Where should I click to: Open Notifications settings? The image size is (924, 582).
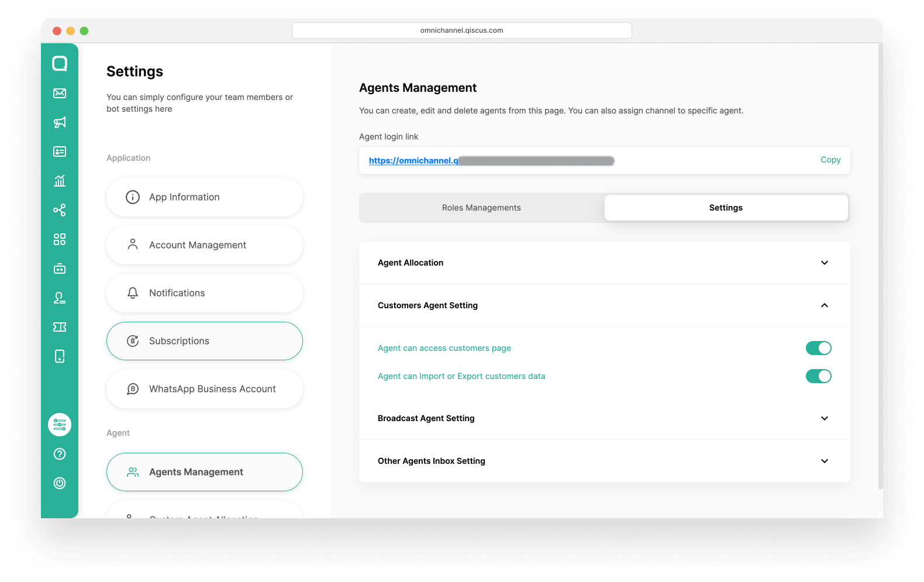point(205,293)
